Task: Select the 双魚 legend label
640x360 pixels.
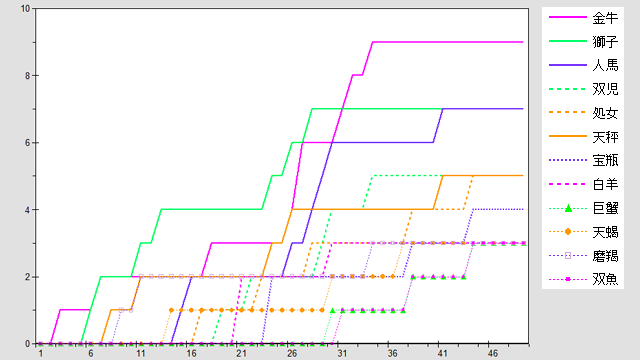Action: pyautogui.click(x=605, y=280)
